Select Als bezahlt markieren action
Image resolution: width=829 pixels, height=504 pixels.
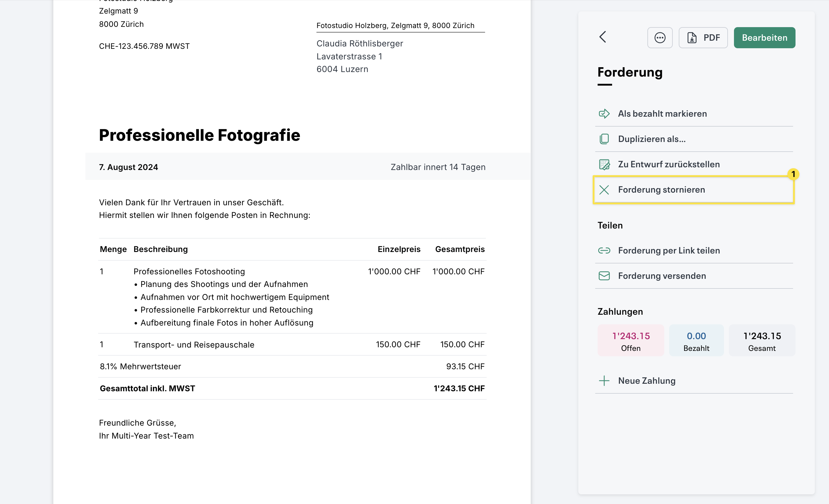(662, 114)
